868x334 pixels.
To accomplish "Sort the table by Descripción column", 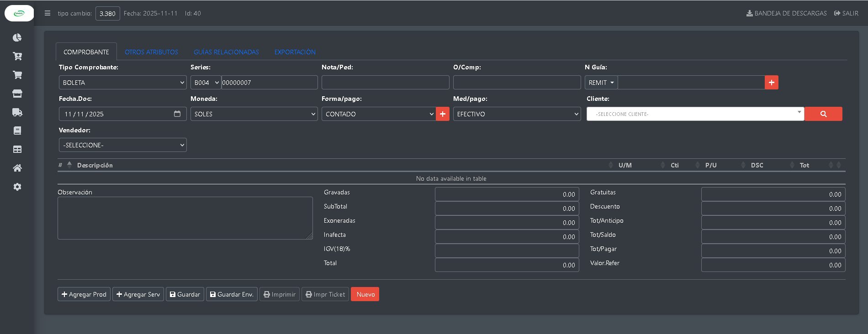I will pos(95,165).
